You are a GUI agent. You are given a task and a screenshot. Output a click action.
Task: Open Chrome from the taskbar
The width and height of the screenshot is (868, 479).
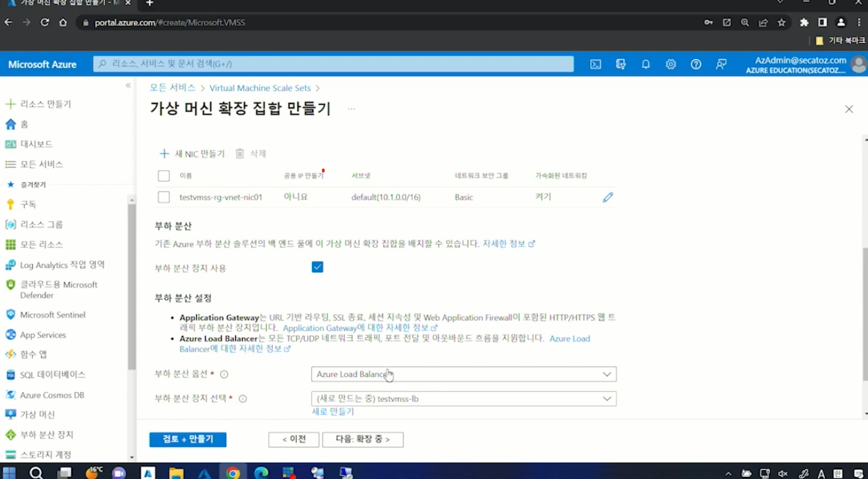233,473
